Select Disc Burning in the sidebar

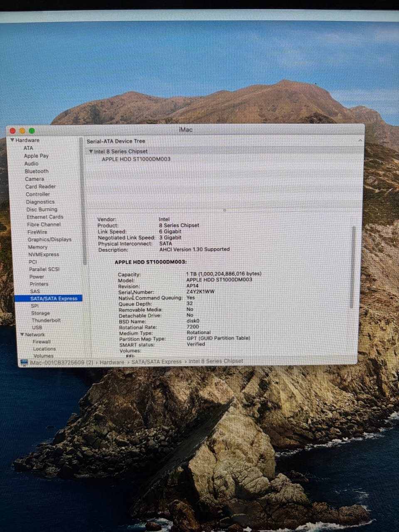coord(42,209)
